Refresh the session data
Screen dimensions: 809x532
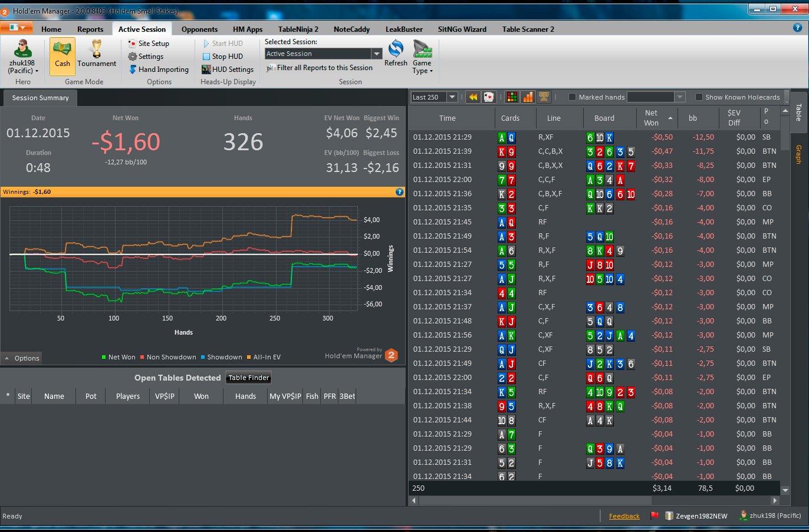click(396, 54)
